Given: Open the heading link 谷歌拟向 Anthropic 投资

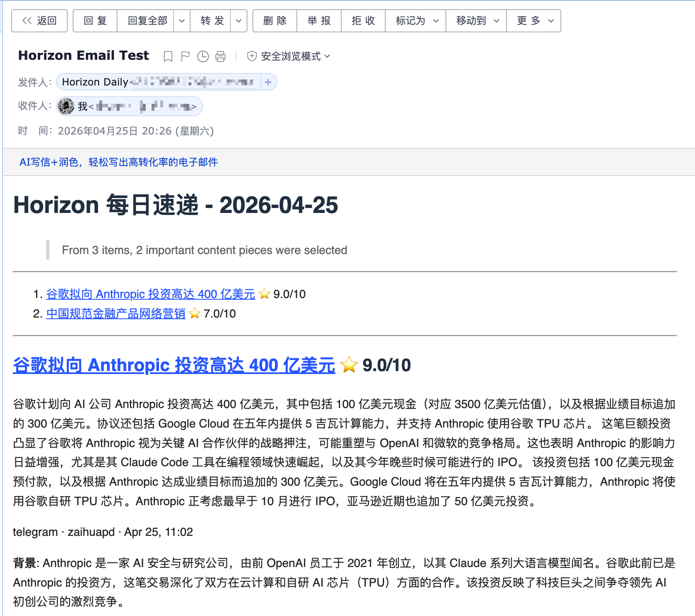Looking at the screenshot, I should 174,365.
